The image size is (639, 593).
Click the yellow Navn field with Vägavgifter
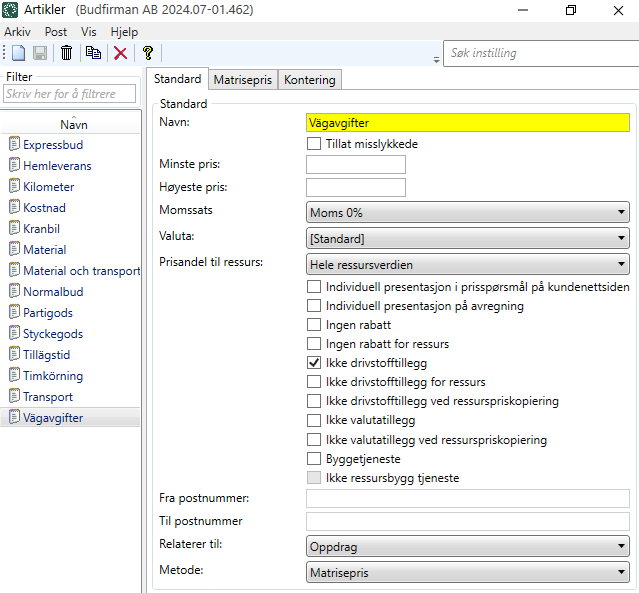(x=467, y=123)
